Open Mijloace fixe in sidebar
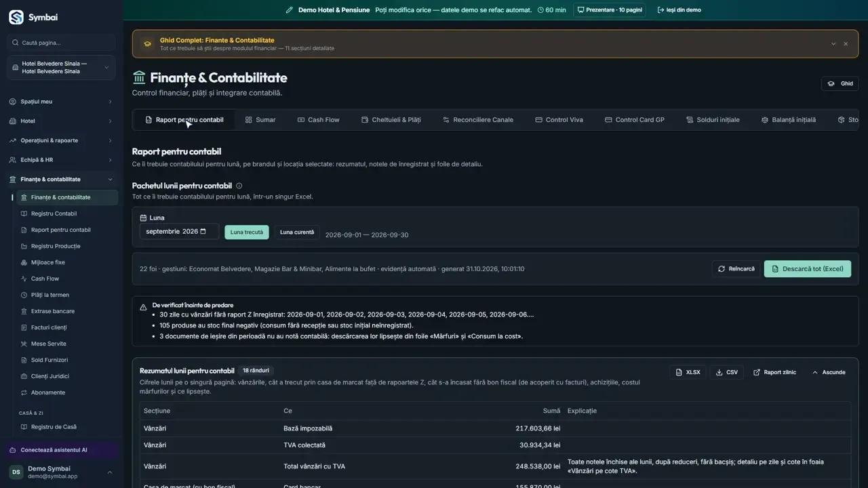This screenshot has height=488, width=868. 66,262
